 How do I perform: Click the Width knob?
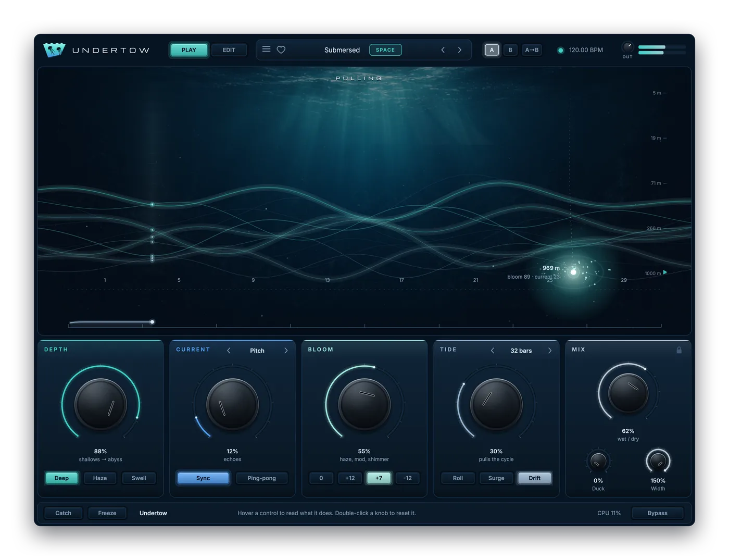click(658, 461)
